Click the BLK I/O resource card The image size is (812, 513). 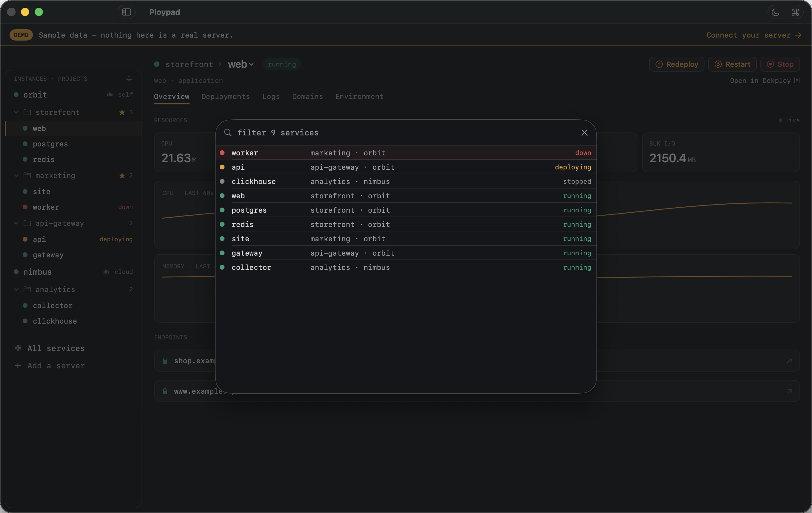721,153
